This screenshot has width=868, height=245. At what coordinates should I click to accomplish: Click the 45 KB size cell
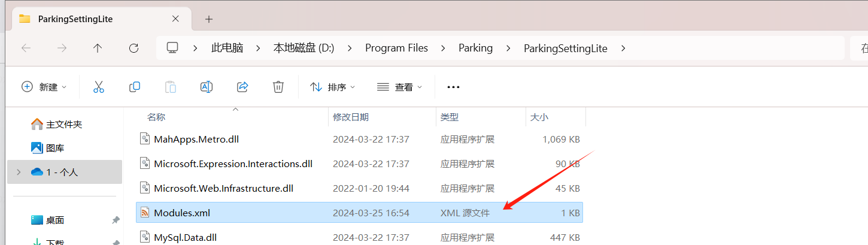568,188
